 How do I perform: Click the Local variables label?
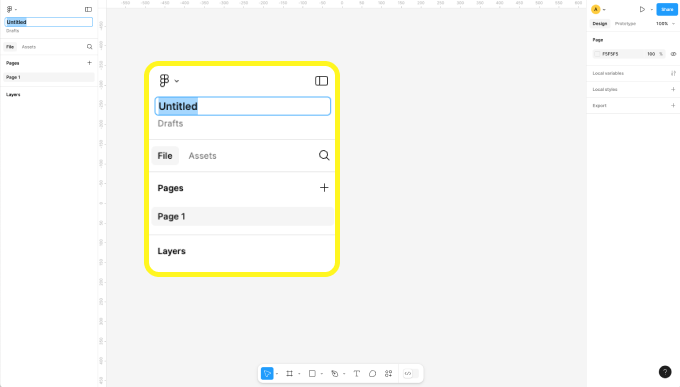tap(608, 73)
